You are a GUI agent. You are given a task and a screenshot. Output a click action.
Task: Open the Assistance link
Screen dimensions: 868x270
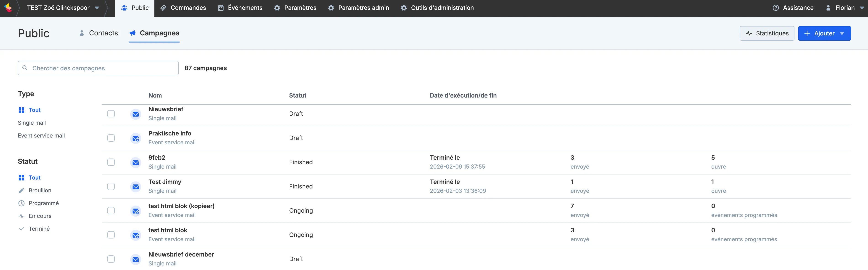[x=793, y=8]
